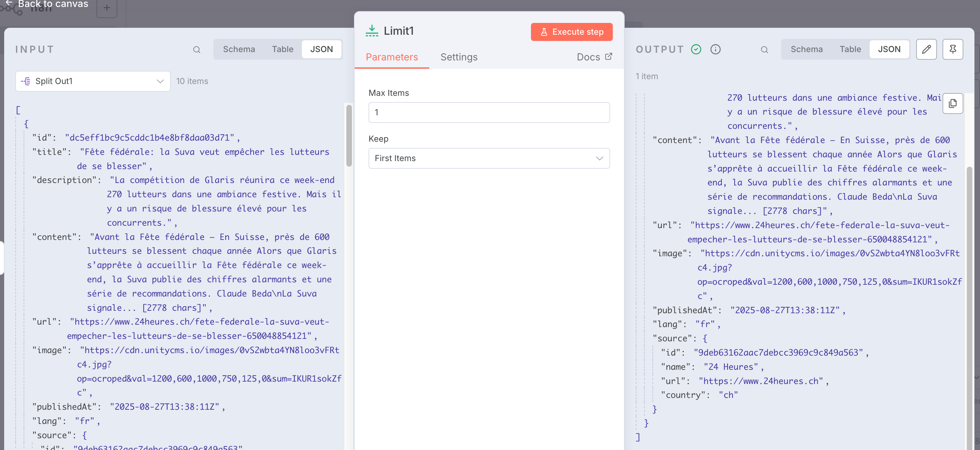
Task: Switch input view to Table
Action: (x=282, y=49)
